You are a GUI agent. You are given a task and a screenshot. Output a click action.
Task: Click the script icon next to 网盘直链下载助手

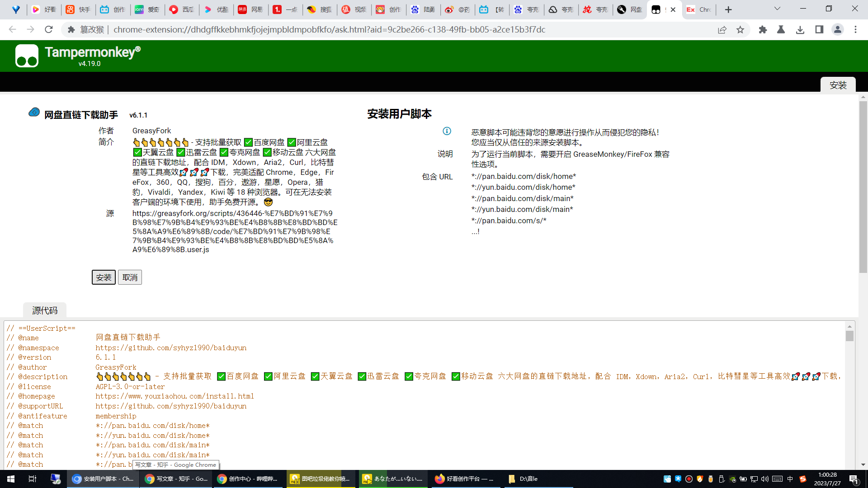coord(34,112)
